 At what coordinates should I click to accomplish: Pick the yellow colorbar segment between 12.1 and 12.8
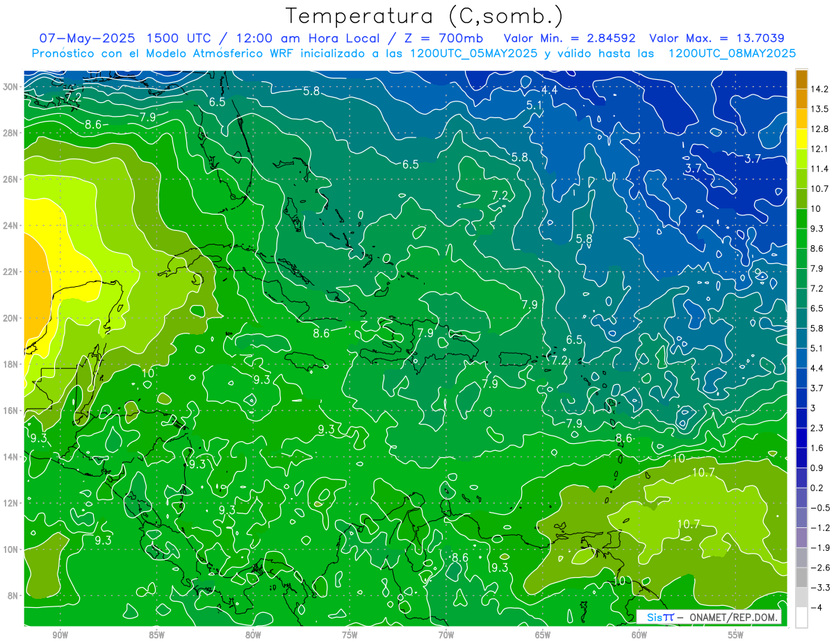(801, 139)
